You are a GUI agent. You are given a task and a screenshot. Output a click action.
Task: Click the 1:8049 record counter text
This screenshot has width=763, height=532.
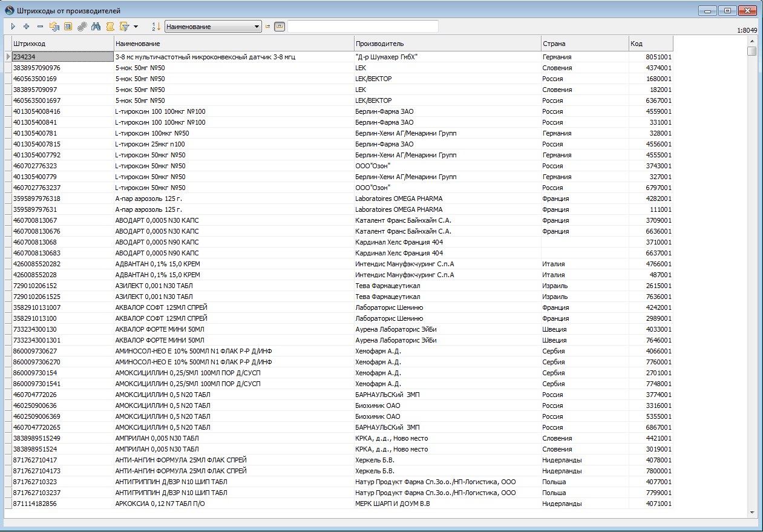coord(747,30)
